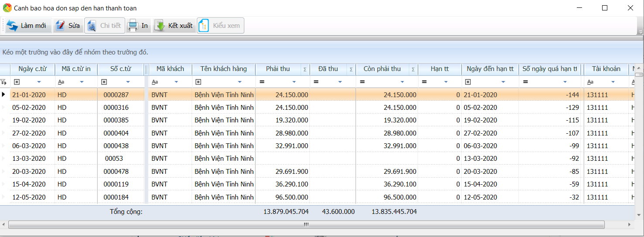Click Aa filter operator under Mã khách
Screen dimensions: 644x237
(154, 82)
